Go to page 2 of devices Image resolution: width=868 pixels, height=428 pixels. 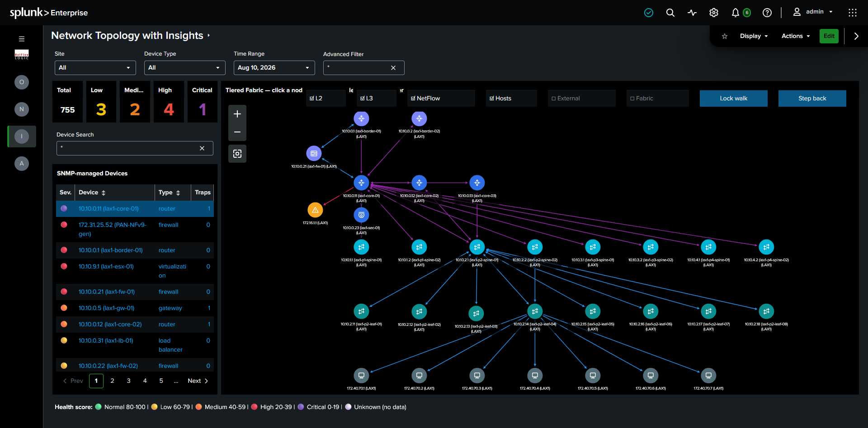[x=113, y=381]
